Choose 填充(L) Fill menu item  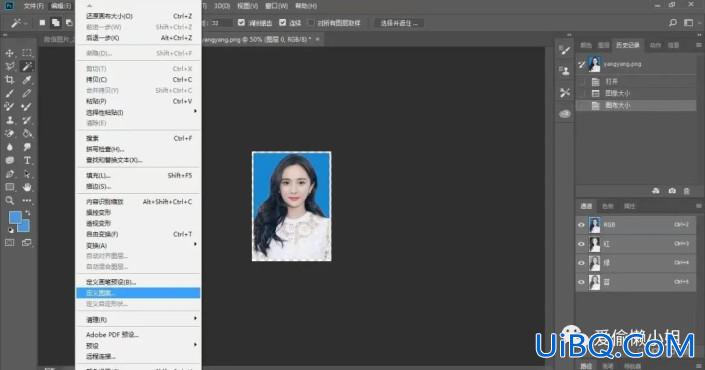pos(138,175)
